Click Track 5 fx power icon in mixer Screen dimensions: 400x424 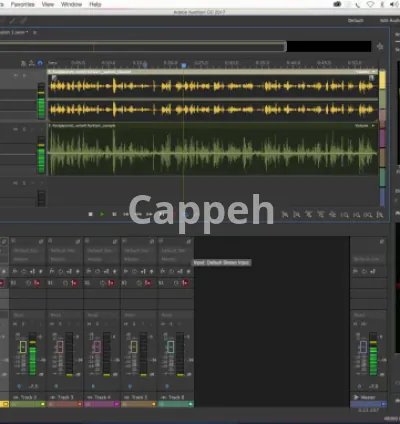(135, 272)
